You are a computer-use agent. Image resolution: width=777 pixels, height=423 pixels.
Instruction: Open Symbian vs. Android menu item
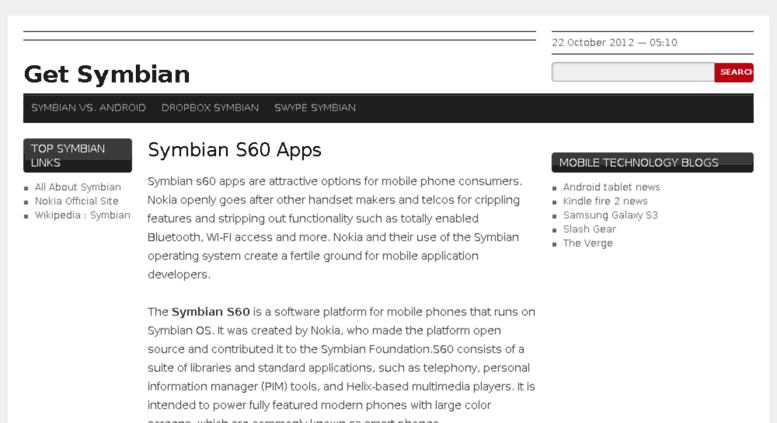88,108
